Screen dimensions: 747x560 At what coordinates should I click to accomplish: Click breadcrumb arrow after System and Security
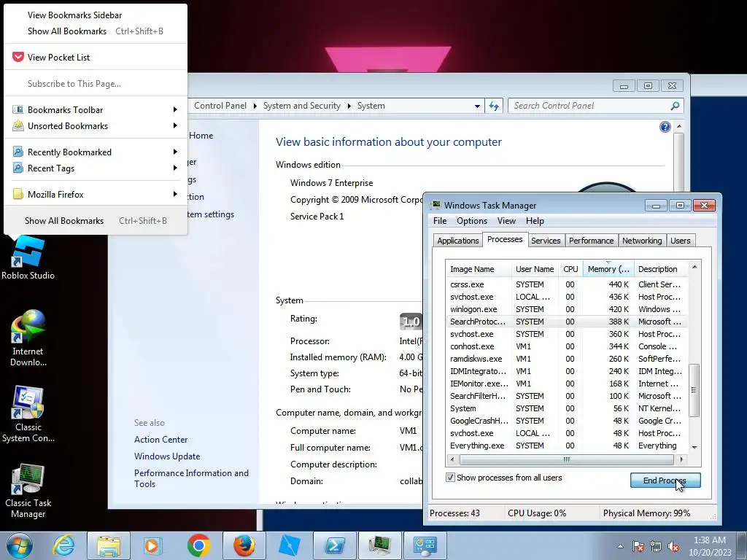click(x=349, y=106)
